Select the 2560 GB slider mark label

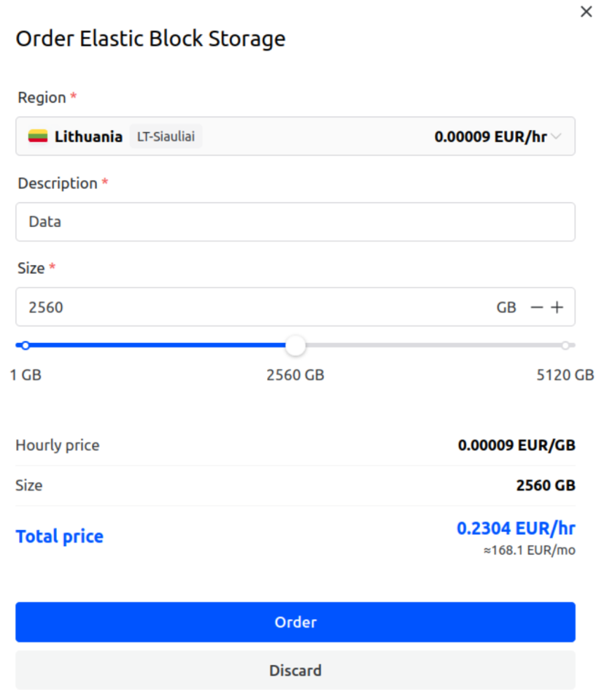point(295,375)
